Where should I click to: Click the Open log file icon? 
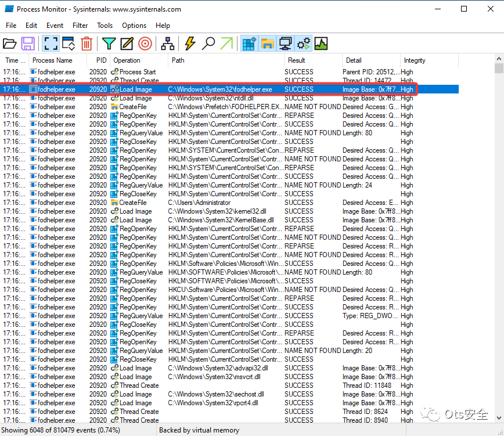coord(10,44)
